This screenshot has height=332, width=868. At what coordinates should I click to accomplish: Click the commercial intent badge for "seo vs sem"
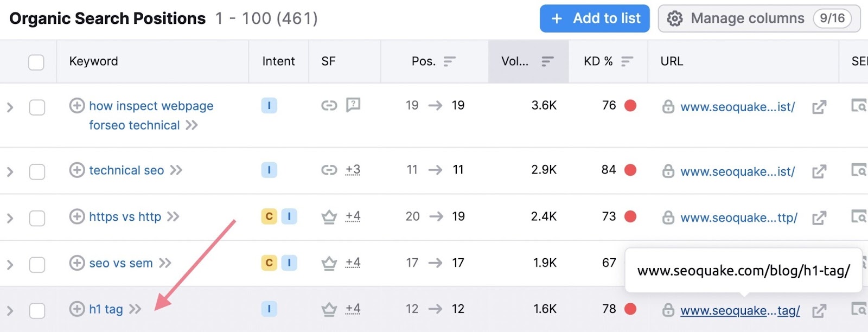(x=268, y=263)
